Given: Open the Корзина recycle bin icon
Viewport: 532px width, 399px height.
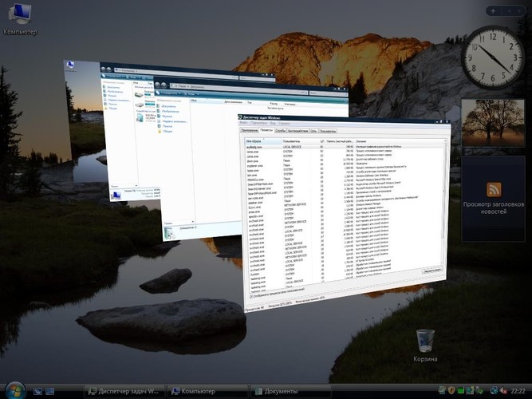Looking at the screenshot, I should (x=425, y=342).
